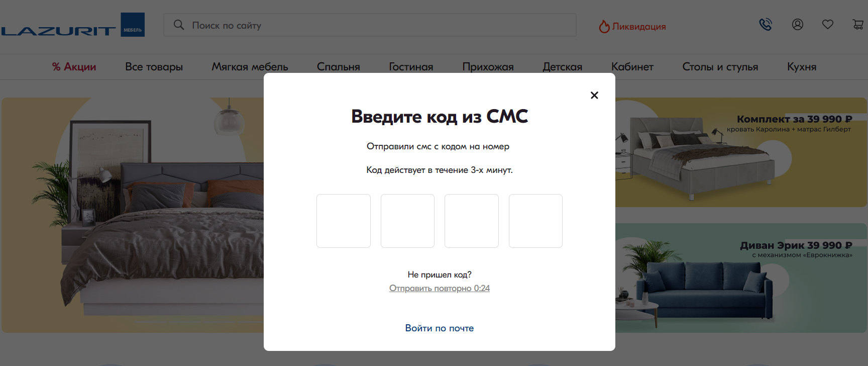Click the 'Введите код из СМС' heading
Screen dimensions: 868x366
[x=440, y=116]
